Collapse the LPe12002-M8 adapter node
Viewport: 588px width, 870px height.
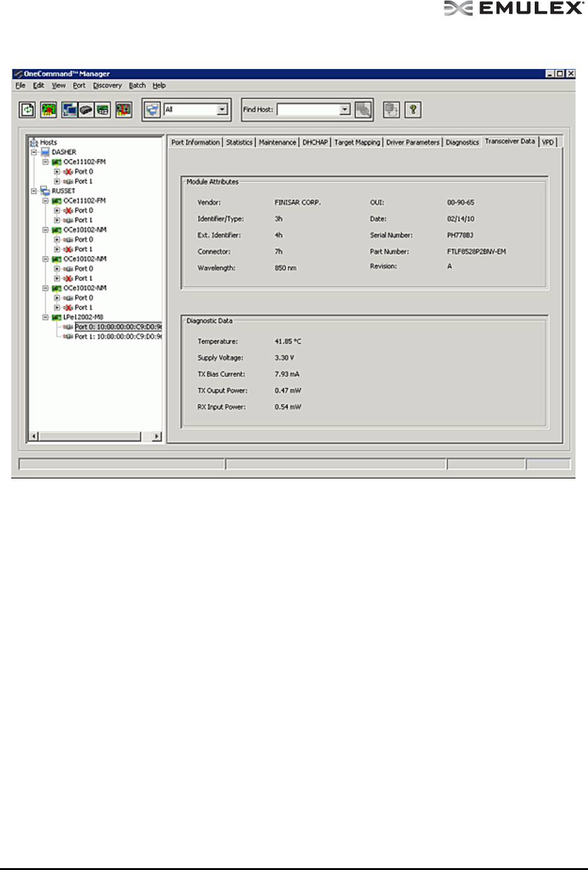45,317
